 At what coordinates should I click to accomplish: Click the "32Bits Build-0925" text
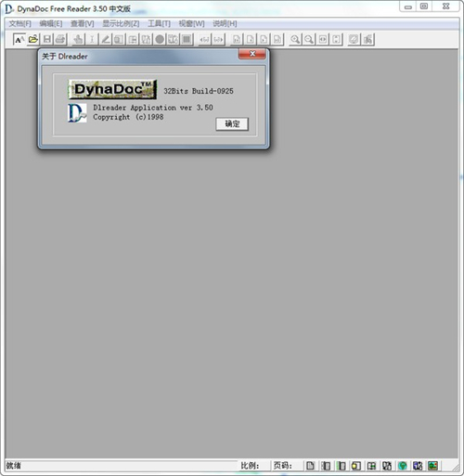click(x=199, y=91)
